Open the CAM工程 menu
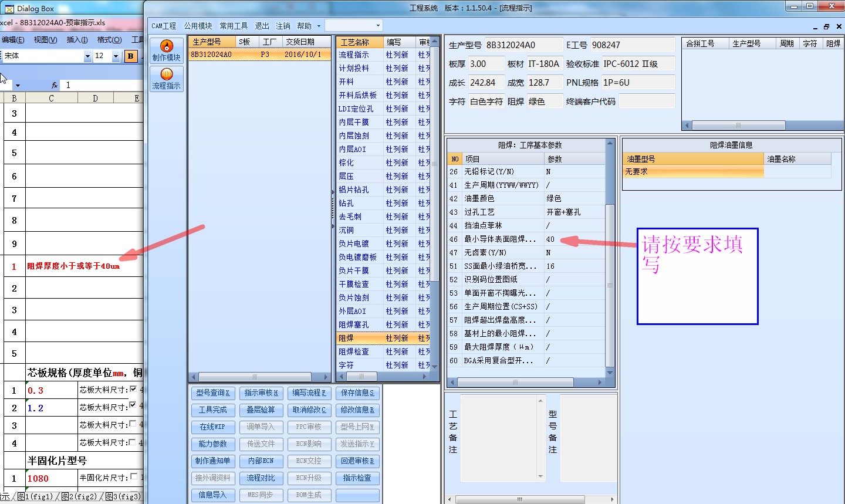 click(x=164, y=26)
